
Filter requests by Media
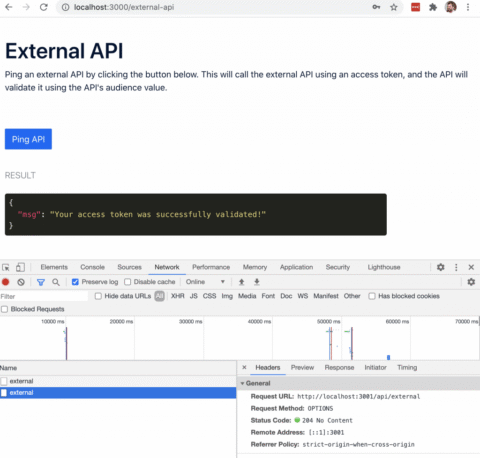coord(247,296)
